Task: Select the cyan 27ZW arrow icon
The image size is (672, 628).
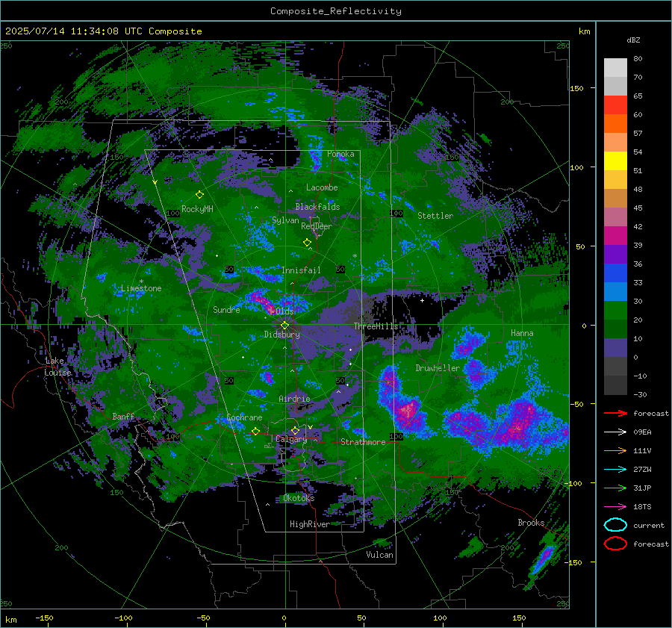Action: pyautogui.click(x=615, y=470)
